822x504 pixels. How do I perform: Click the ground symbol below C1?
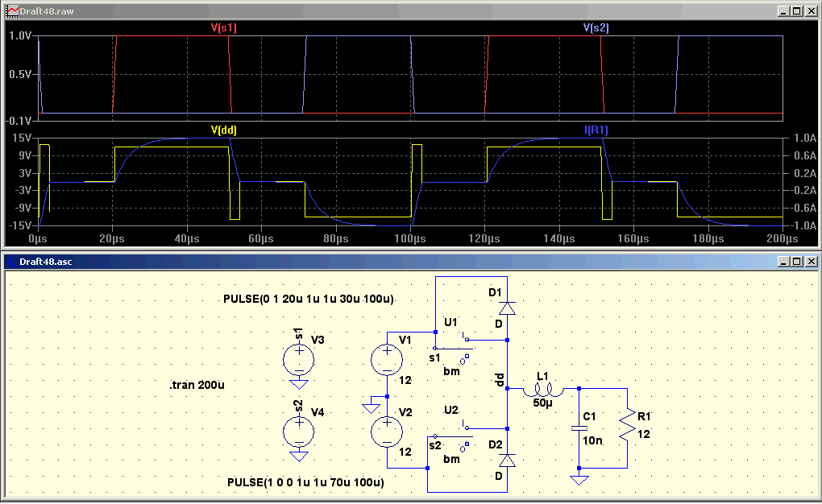579,480
